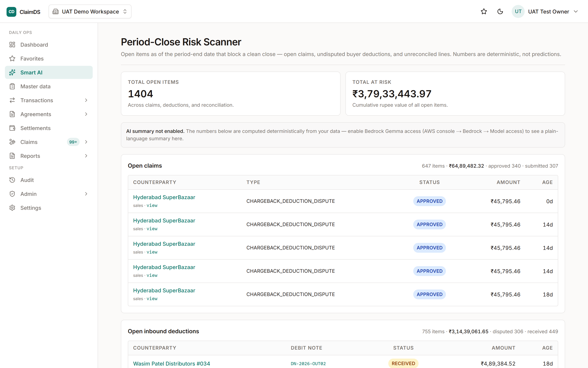The height and width of the screenshot is (368, 588).
Task: Select the Smart AI sidebar item
Action: 49,72
